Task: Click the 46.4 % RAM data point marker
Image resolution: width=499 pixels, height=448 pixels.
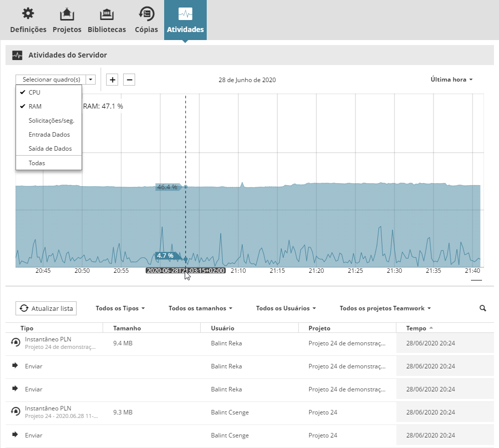Action: (185, 187)
